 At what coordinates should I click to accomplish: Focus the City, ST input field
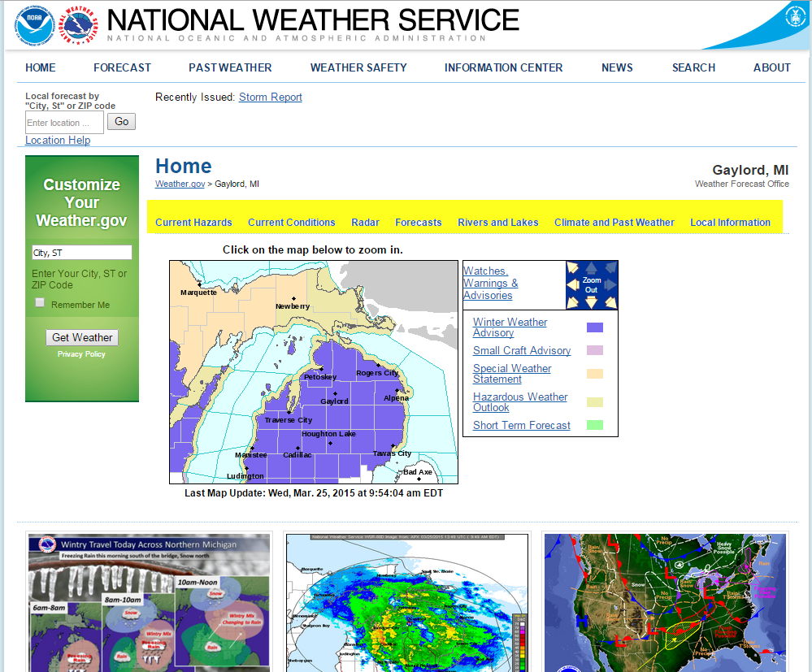pos(82,252)
